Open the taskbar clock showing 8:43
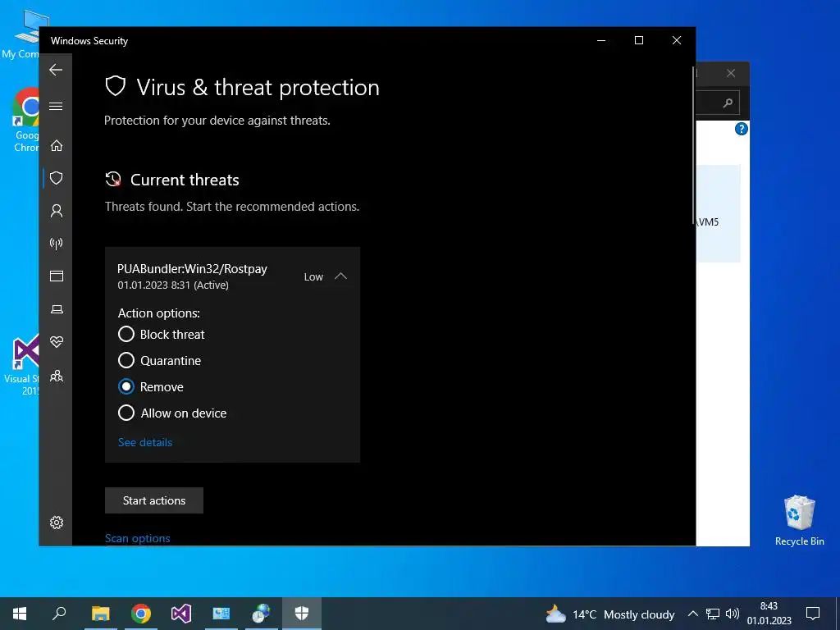This screenshot has height=630, width=840. point(769,614)
